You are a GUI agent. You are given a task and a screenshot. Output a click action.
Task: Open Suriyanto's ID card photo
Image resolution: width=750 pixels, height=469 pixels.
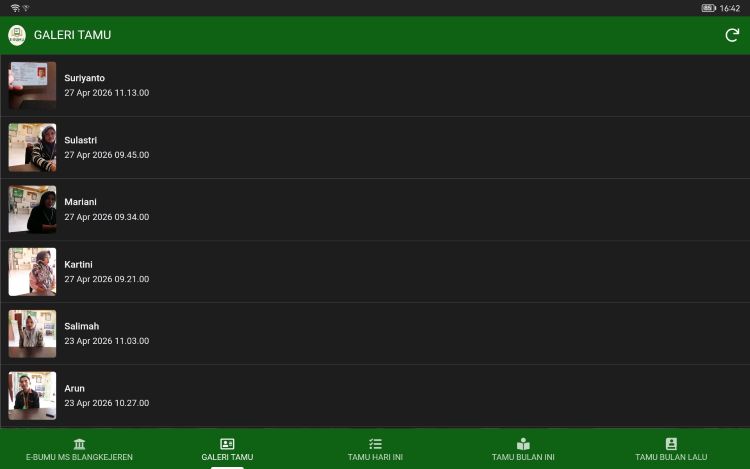32,86
